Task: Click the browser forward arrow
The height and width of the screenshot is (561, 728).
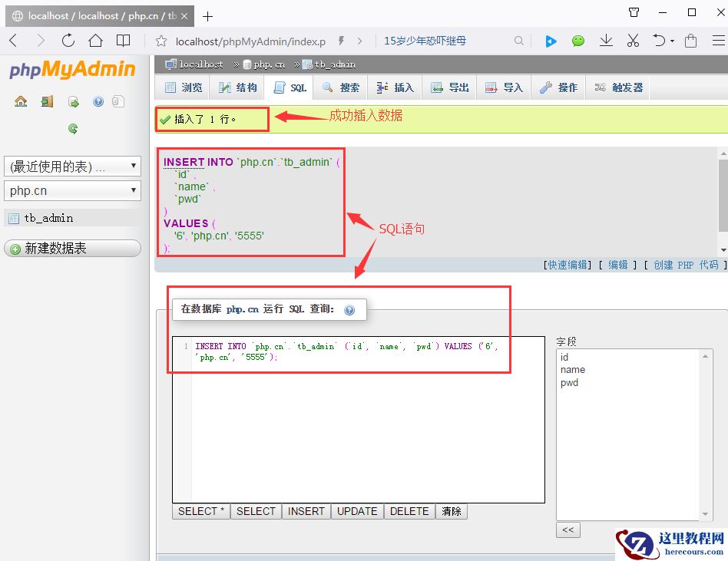Action: click(41, 41)
